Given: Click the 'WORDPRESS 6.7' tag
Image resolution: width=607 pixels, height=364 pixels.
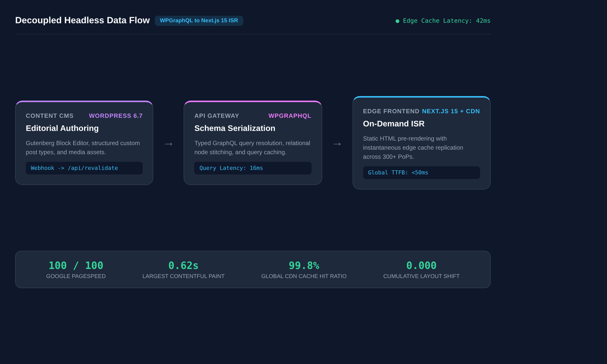Looking at the screenshot, I should (x=116, y=116).
